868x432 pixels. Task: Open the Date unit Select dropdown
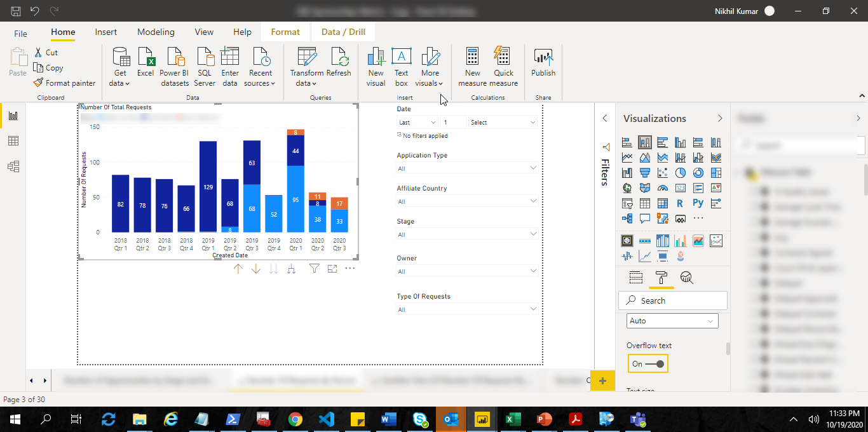point(503,122)
